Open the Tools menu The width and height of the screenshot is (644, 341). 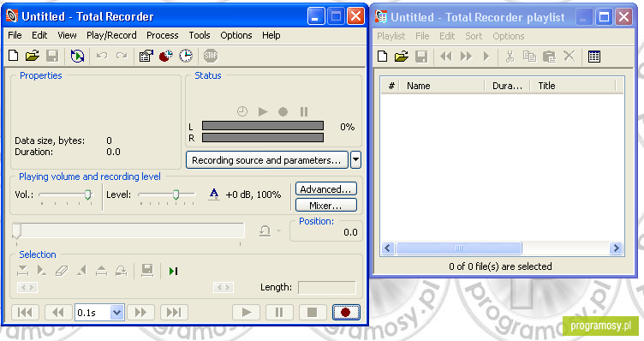[200, 35]
